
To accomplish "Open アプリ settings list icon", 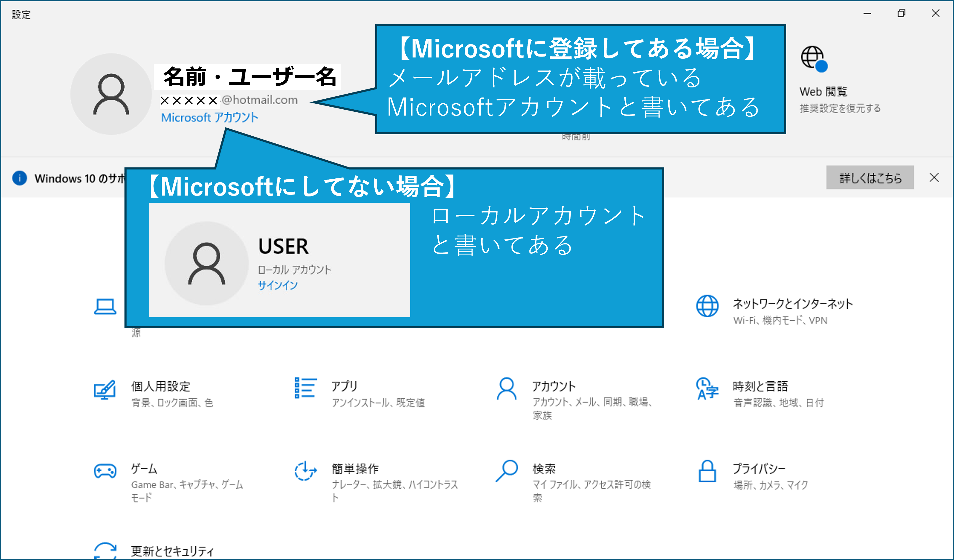I will point(305,388).
